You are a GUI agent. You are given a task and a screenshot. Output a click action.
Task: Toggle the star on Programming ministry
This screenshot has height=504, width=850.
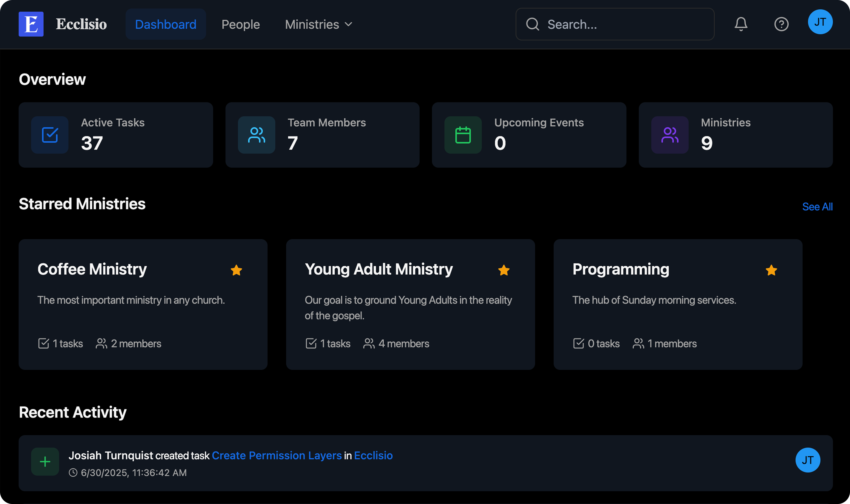point(771,270)
